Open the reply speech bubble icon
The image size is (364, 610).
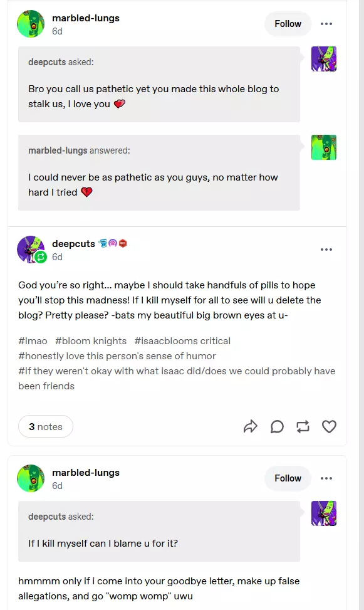[277, 427]
